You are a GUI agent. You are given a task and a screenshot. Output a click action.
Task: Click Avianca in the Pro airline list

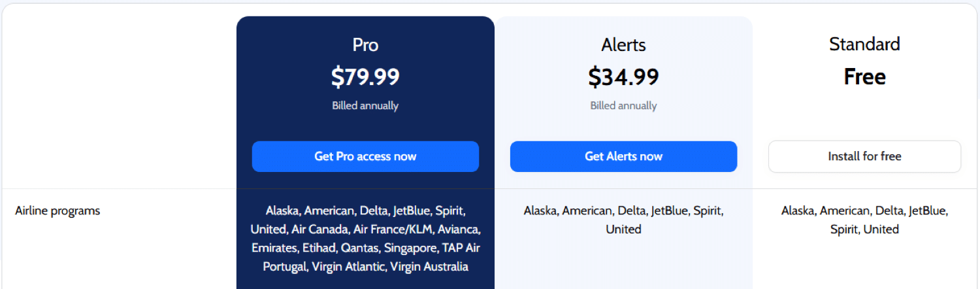(459, 229)
